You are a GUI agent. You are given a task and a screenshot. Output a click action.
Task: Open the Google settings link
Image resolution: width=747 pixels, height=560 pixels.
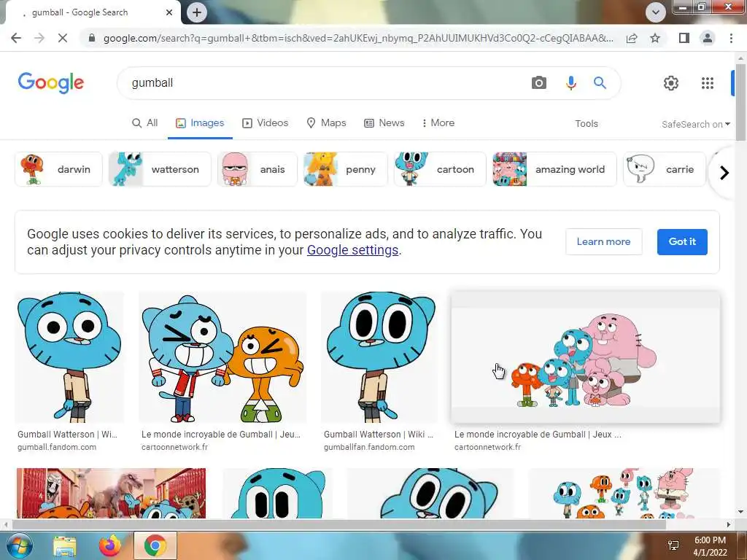(352, 250)
